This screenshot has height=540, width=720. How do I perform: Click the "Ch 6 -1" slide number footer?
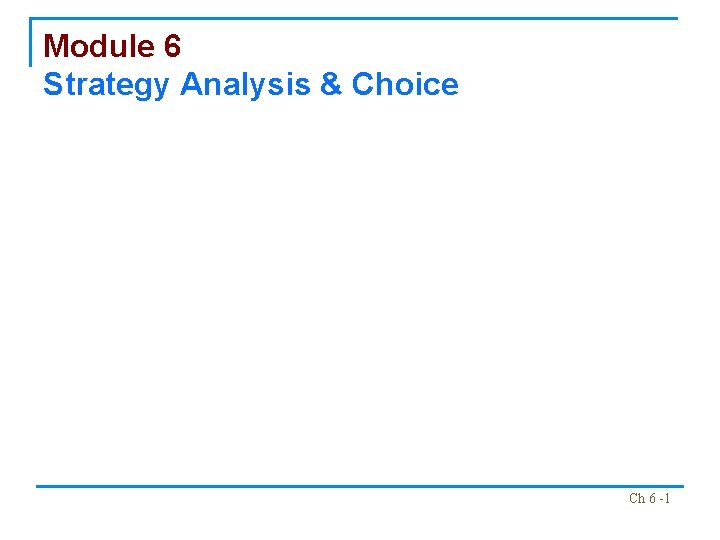tap(649, 498)
